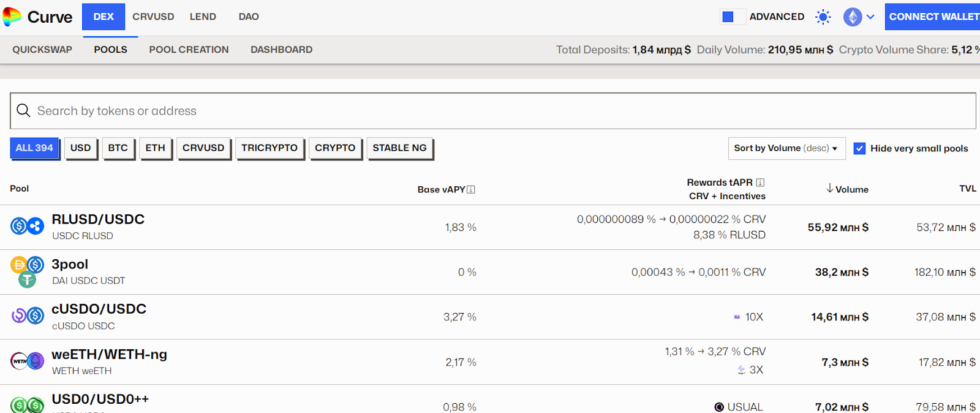
Task: Click the 55,92 млн $ volume value
Action: coord(838,227)
